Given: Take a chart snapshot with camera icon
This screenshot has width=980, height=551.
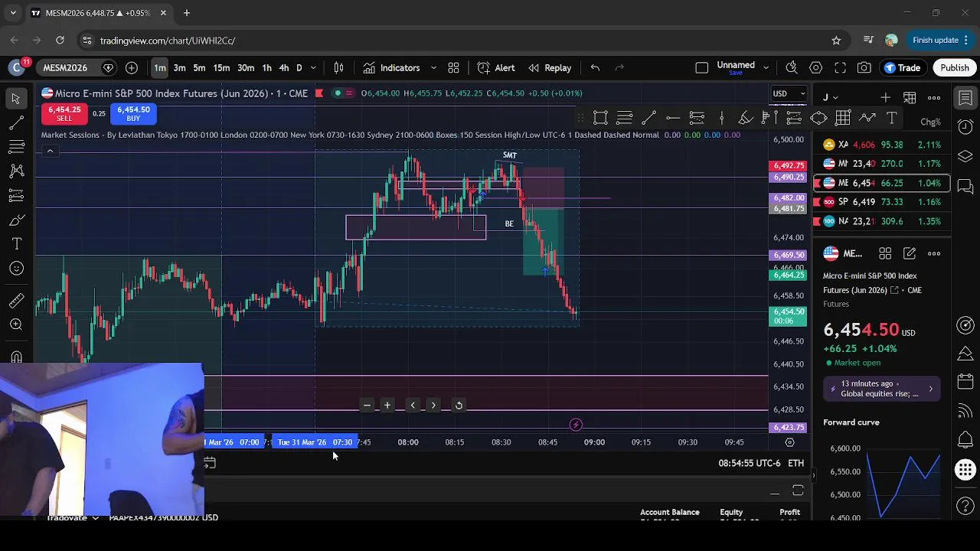Looking at the screenshot, I should [x=864, y=67].
